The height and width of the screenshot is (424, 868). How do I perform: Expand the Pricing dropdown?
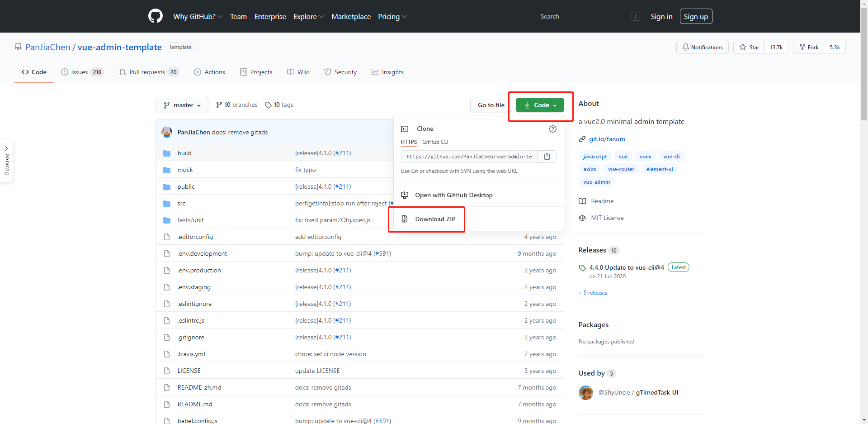click(392, 16)
